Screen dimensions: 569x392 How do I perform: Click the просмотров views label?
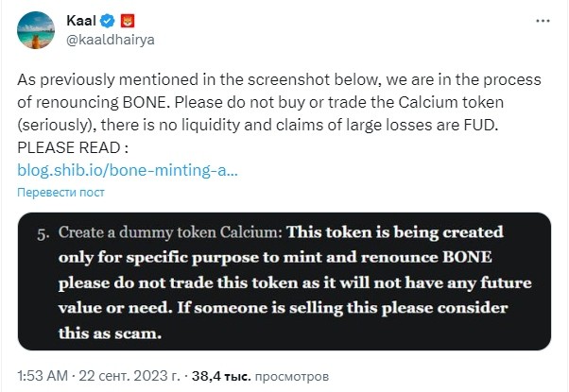point(292,376)
